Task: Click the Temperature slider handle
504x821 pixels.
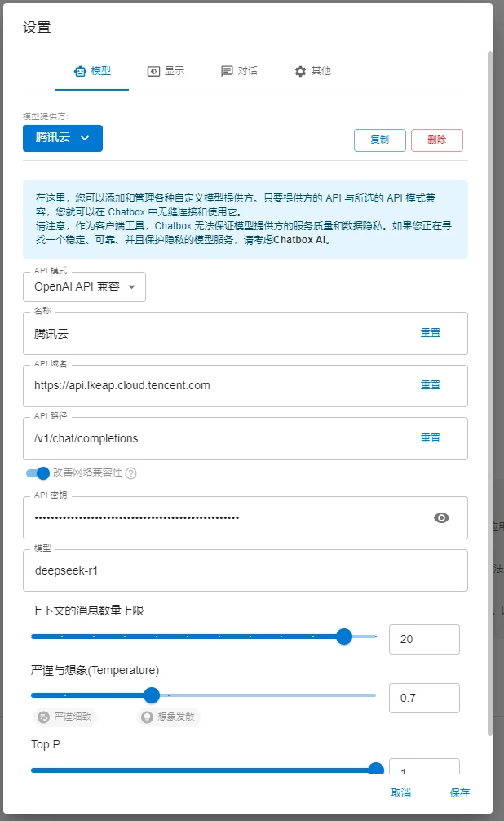Action: (151, 695)
